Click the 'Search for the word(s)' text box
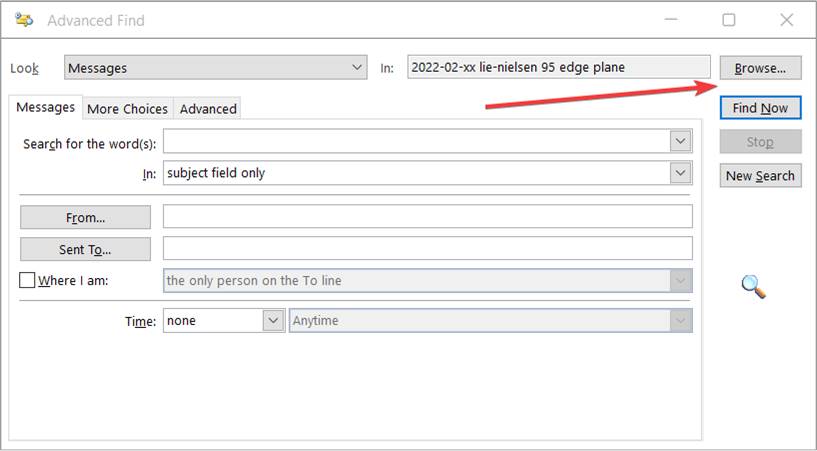The image size is (817, 451). coord(417,142)
